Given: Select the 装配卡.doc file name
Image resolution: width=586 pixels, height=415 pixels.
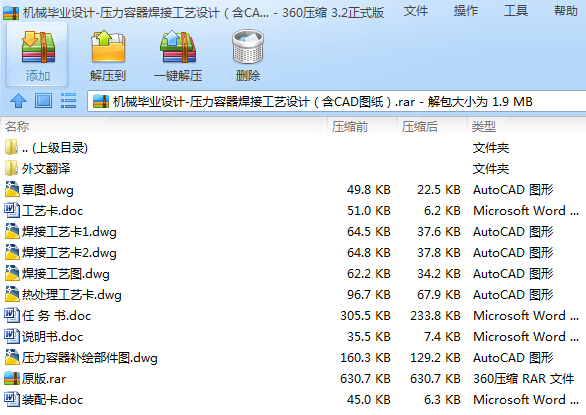Looking at the screenshot, I should (x=52, y=400).
